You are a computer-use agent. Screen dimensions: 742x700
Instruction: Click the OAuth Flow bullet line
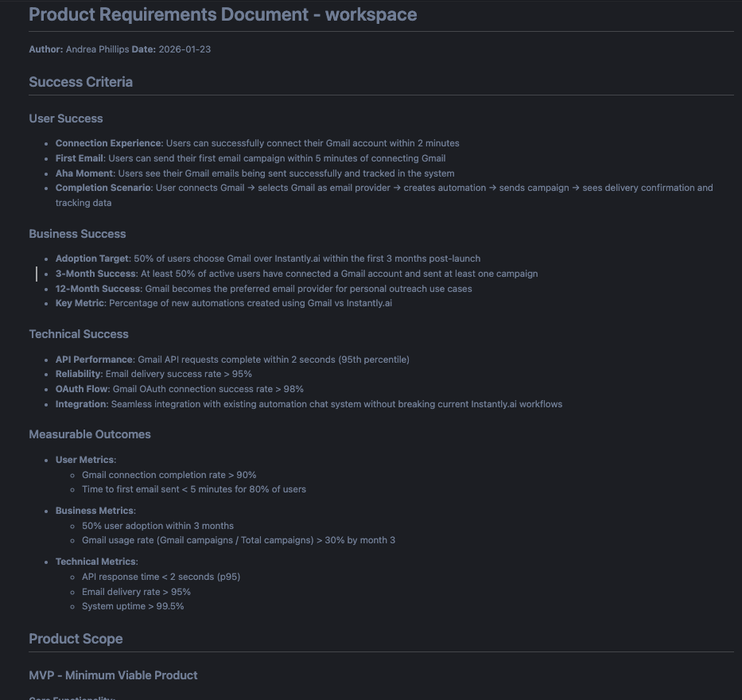tap(179, 389)
